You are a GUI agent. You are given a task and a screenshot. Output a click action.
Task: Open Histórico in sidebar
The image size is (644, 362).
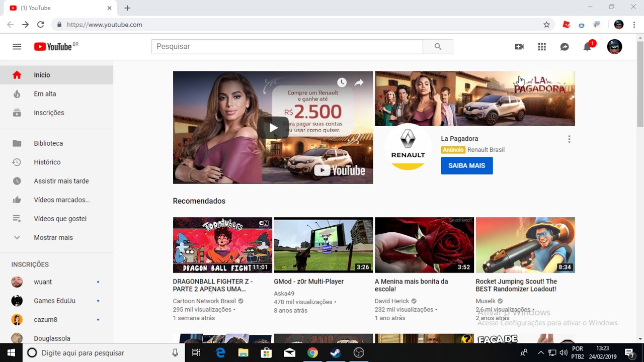pos(56,162)
